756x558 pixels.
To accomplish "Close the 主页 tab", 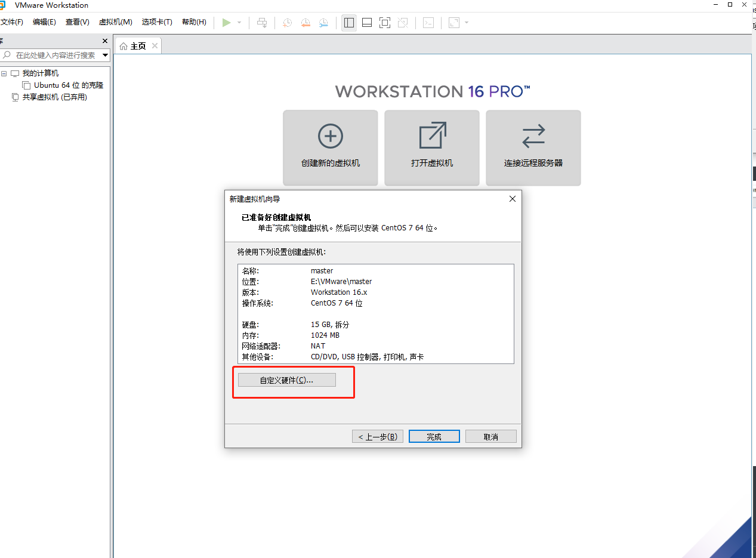I will [x=155, y=45].
